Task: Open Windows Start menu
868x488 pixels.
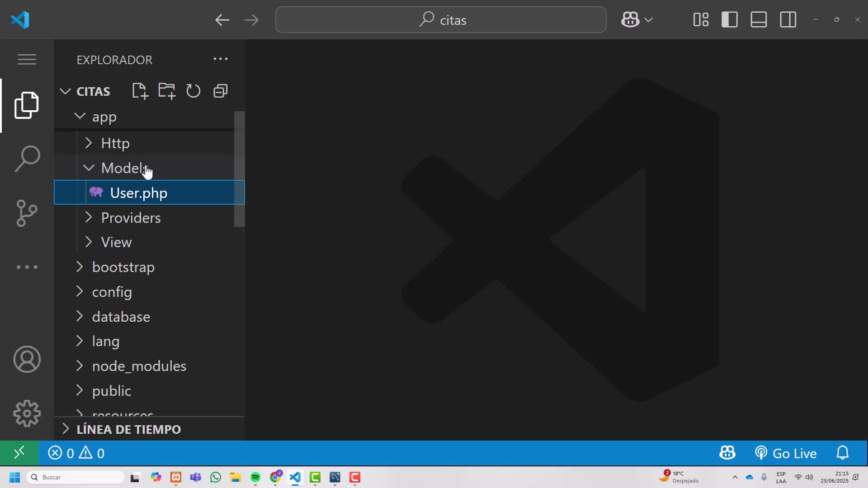Action: point(14,477)
